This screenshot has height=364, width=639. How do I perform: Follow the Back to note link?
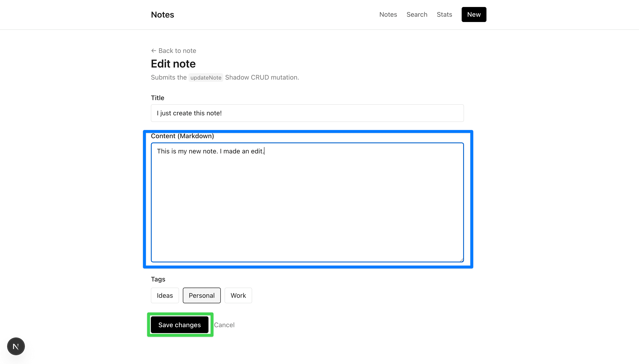coord(174,51)
